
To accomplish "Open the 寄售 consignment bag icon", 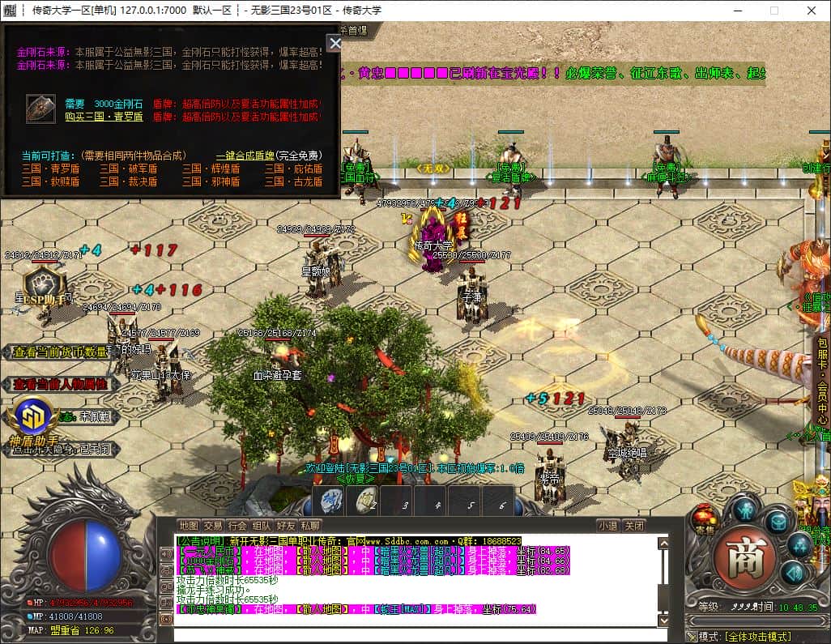I will (705, 521).
